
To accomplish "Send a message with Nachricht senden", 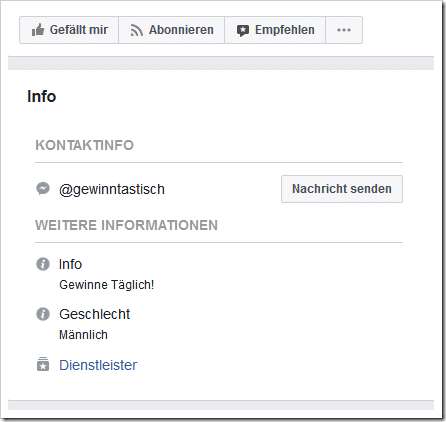I will coord(342,189).
